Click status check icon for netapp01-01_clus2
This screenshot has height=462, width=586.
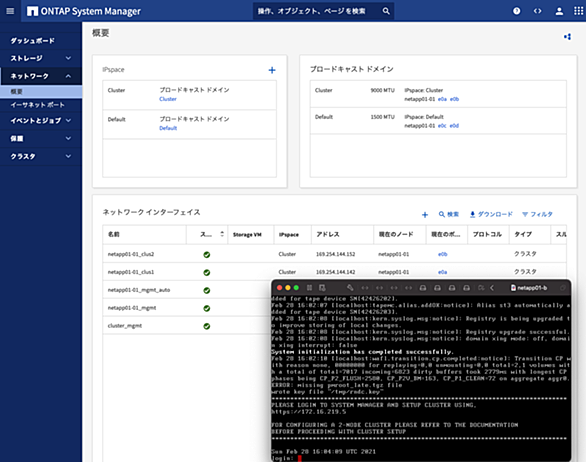[207, 255]
